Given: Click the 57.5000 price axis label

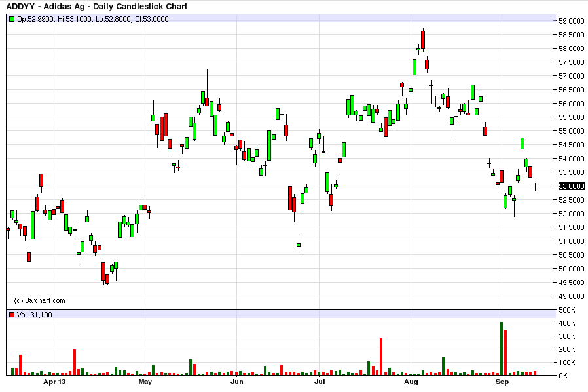Looking at the screenshot, I should tap(572, 62).
